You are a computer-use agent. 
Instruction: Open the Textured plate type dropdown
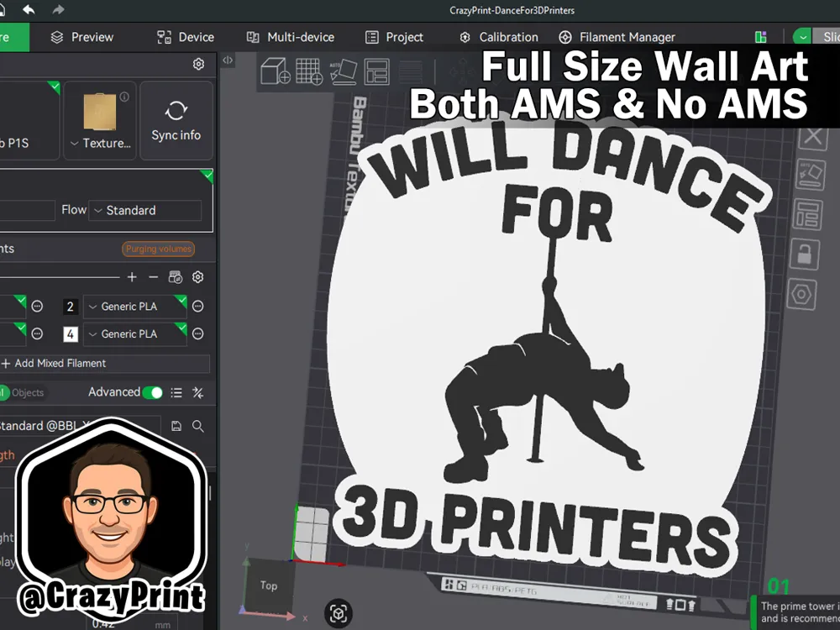point(100,143)
